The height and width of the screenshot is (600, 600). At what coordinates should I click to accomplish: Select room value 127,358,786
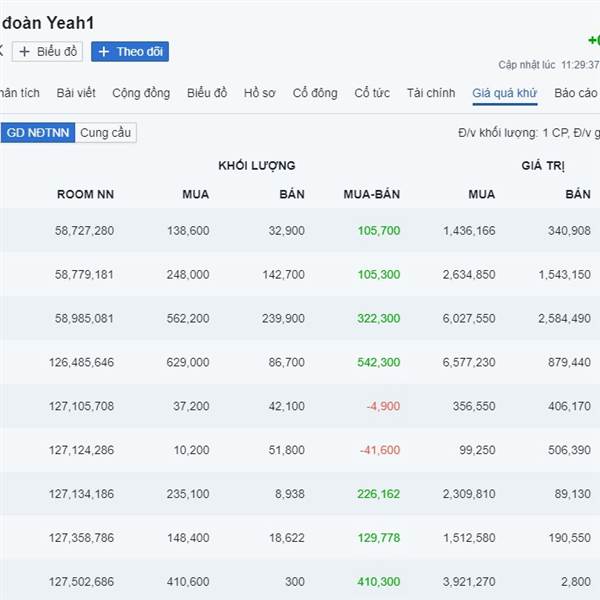click(x=82, y=538)
